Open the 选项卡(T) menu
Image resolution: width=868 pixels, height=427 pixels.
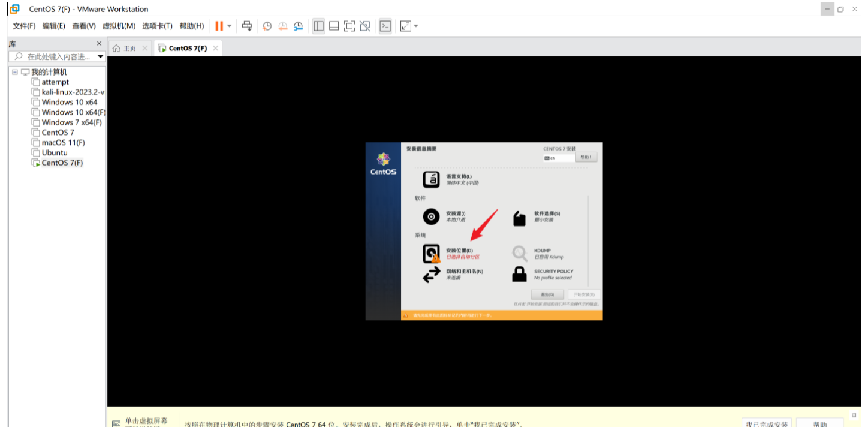coord(157,26)
